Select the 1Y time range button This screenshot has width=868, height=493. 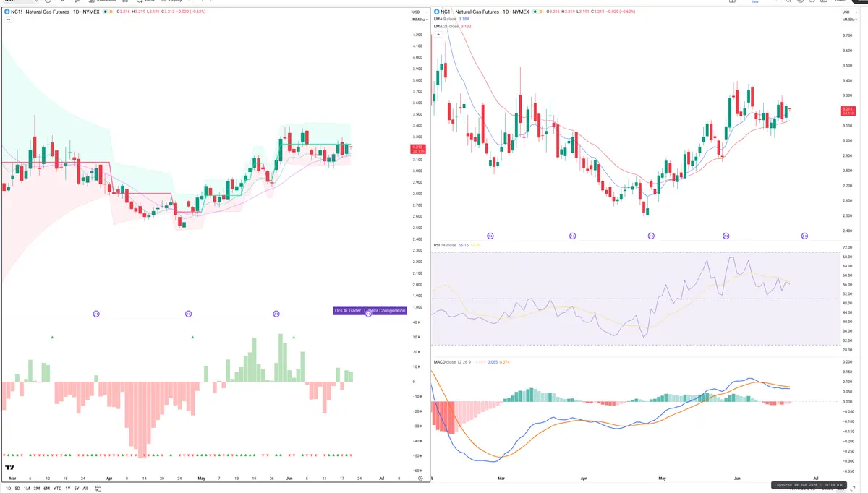click(68, 489)
